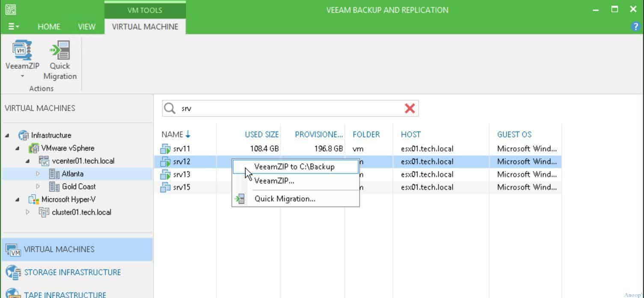The image size is (644, 298).
Task: Sort by the PROVISIONED column header
Action: tap(319, 134)
